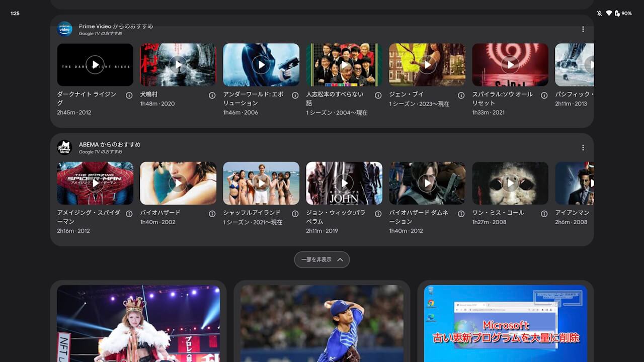Play the バイオハザード 2002 movie thumbnail

coord(178,184)
